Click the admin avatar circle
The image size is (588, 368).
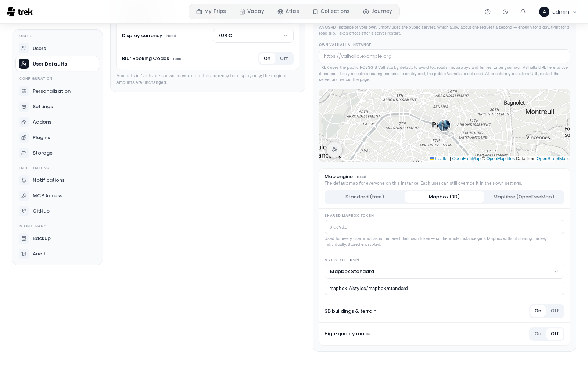pyautogui.click(x=544, y=12)
